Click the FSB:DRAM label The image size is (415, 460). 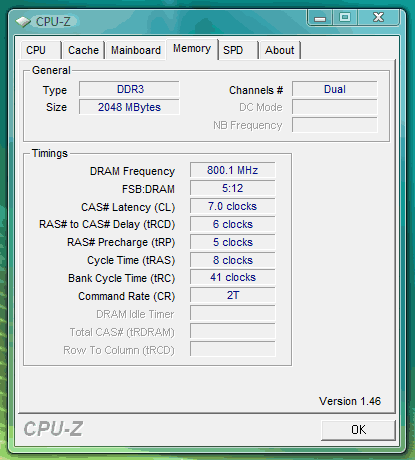pyautogui.click(x=148, y=189)
